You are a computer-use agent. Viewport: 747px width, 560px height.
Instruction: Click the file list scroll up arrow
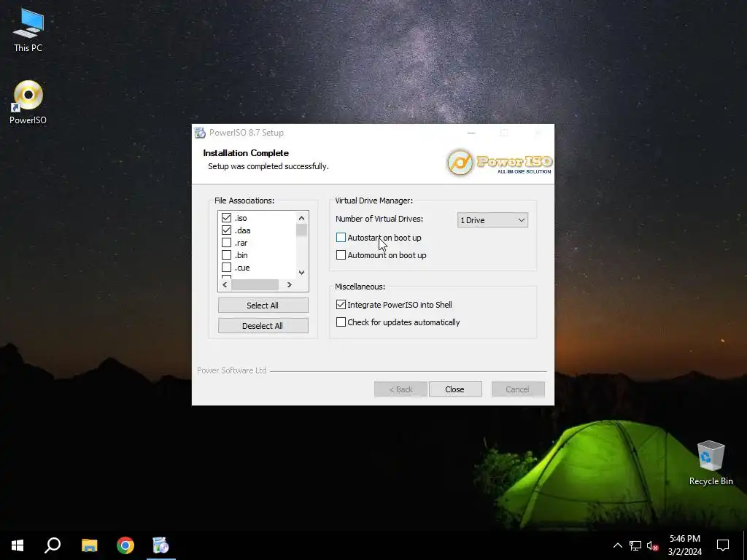click(301, 217)
